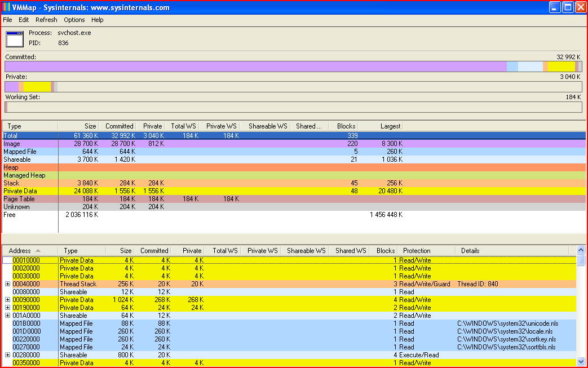
Task: Expand the 00190000 Private Data row
Action: pyautogui.click(x=7, y=308)
